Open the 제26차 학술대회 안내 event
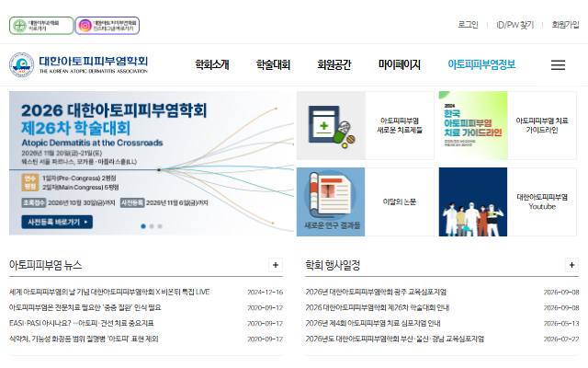The image size is (588, 368). pyautogui.click(x=378, y=307)
